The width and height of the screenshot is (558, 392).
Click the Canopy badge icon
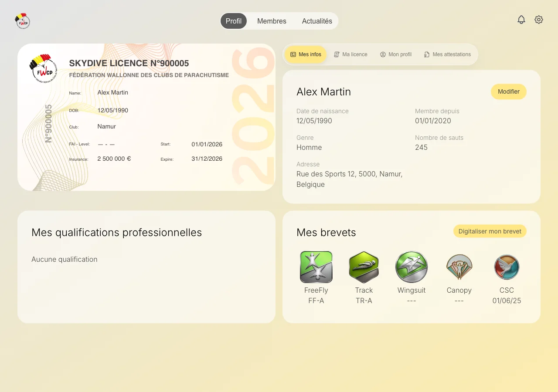[x=459, y=267]
